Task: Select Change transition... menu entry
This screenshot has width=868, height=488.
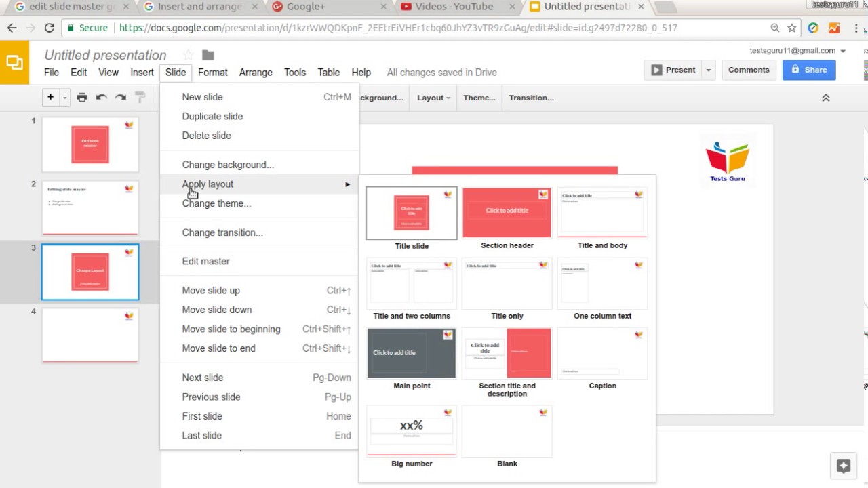Action: (259, 232)
